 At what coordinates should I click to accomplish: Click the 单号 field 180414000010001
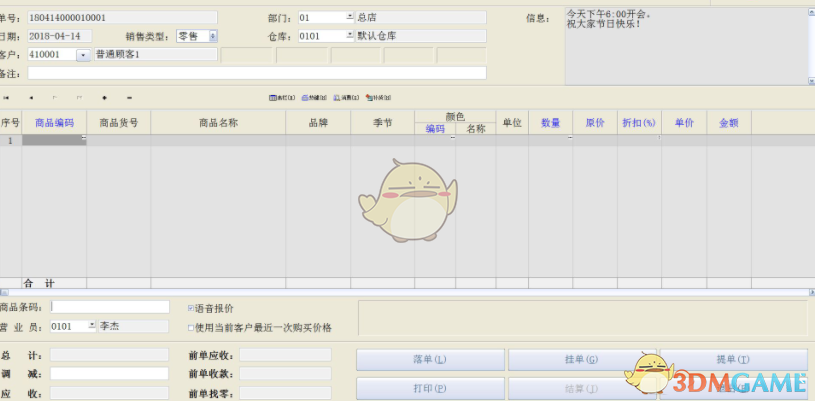point(122,17)
